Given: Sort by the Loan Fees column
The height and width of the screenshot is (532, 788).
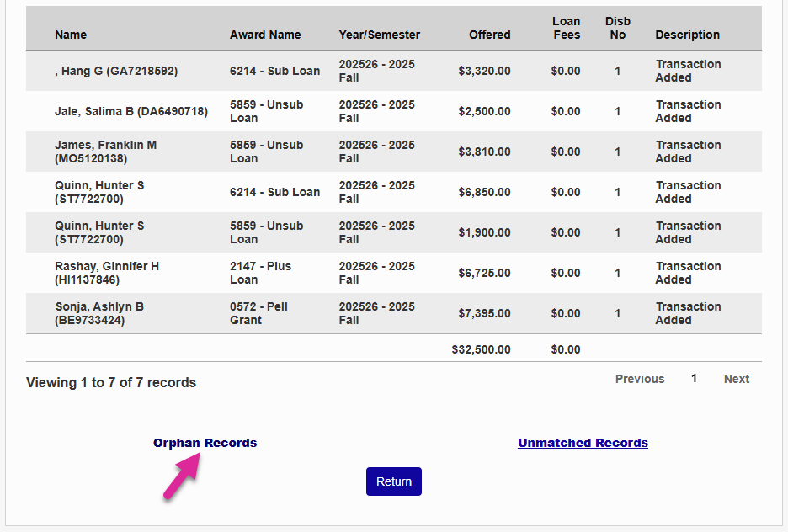Looking at the screenshot, I should coord(566,28).
